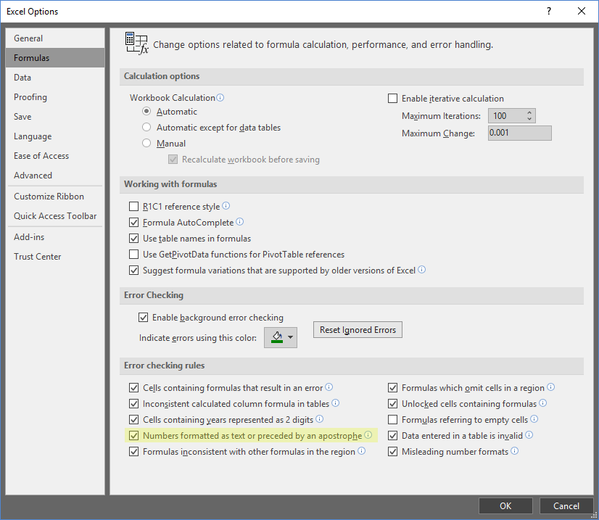Click info icon after years represented as 2 digits
Image resolution: width=599 pixels, height=520 pixels.
pyautogui.click(x=320, y=419)
